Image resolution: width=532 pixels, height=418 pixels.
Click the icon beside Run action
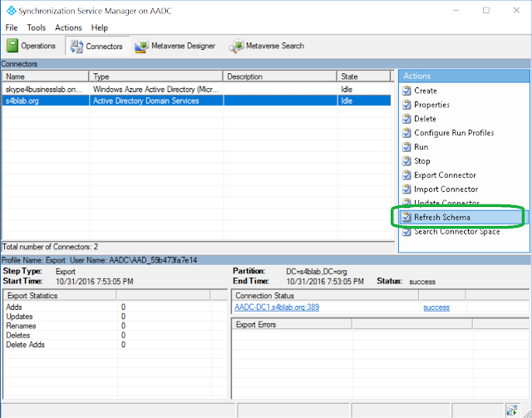tap(406, 147)
